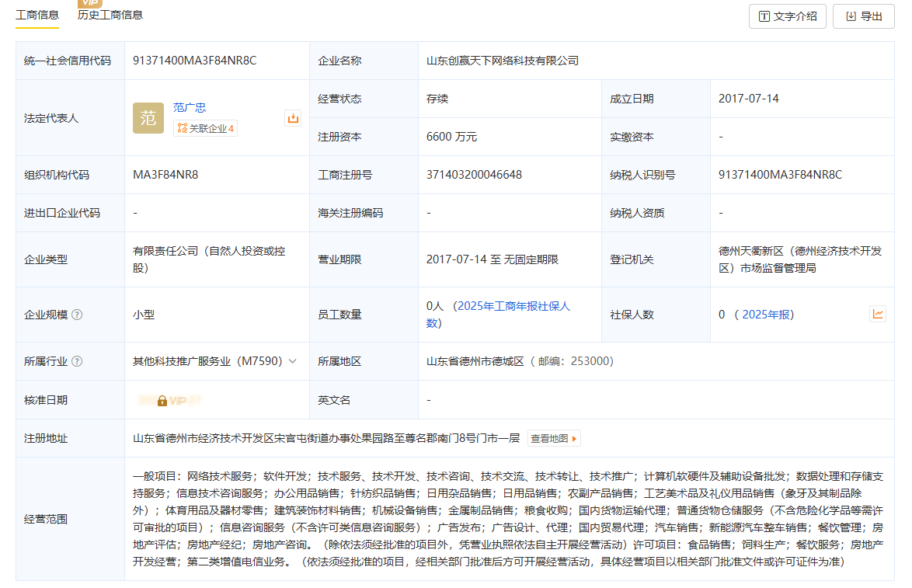912x588 pixels.
Task: Open legal representative 范广忠 link
Action: pyautogui.click(x=190, y=108)
